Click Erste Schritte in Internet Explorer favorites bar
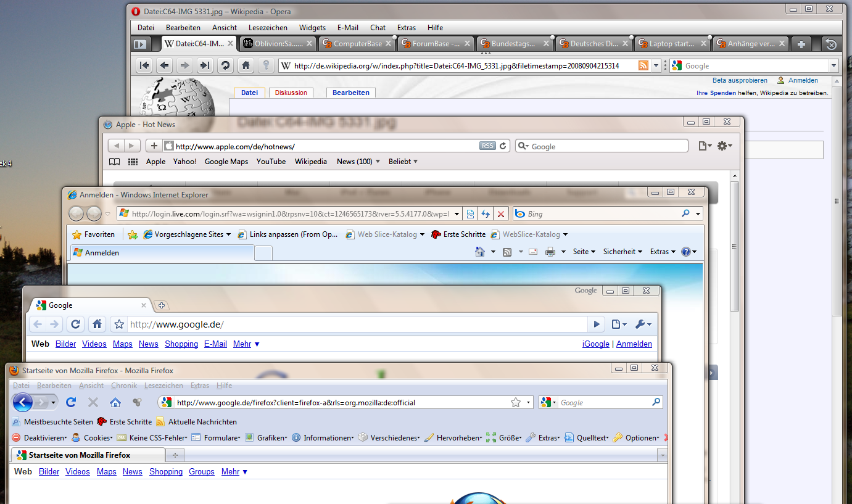This screenshot has width=852, height=504. [458, 234]
